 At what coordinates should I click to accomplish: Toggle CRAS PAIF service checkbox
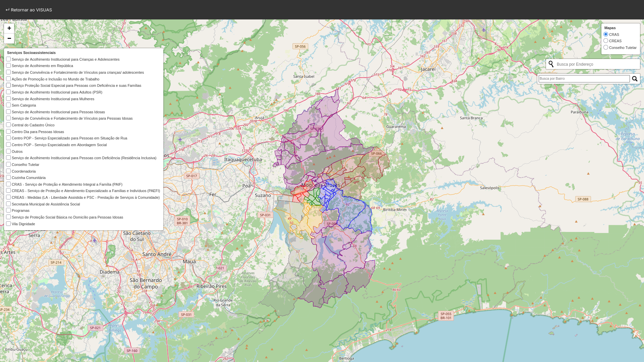(8, 184)
